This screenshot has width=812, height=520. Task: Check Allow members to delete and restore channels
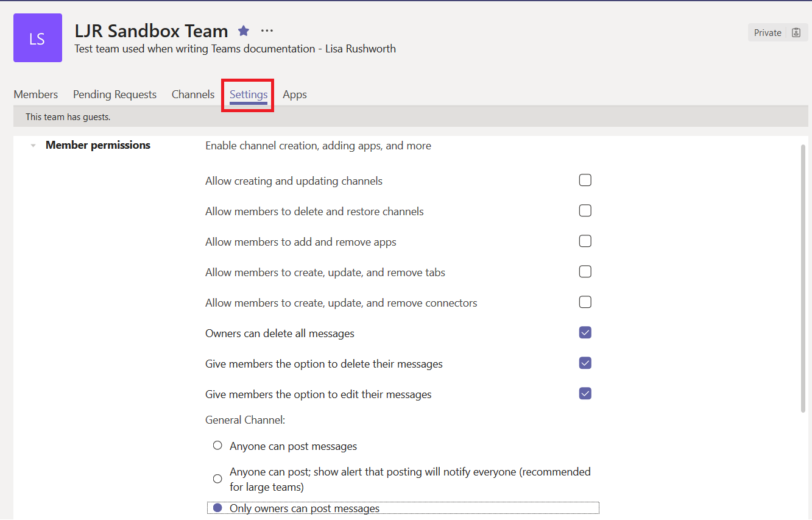(585, 211)
